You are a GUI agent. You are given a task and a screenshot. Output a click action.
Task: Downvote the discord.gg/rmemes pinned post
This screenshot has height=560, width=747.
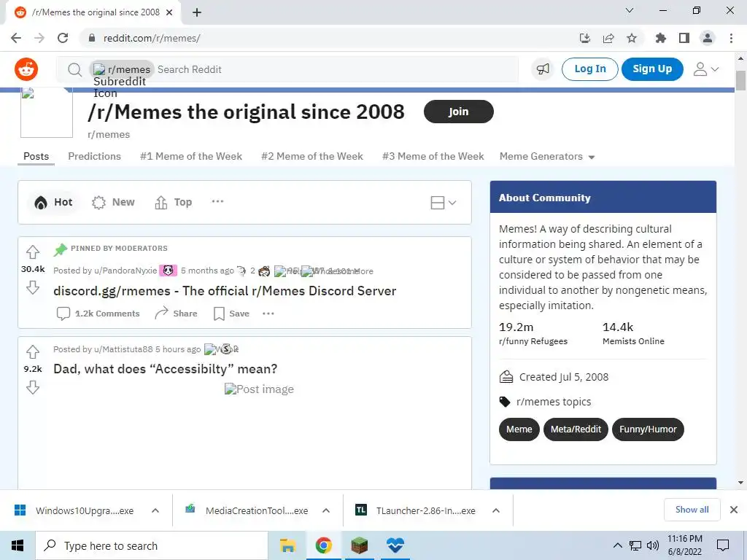32,287
